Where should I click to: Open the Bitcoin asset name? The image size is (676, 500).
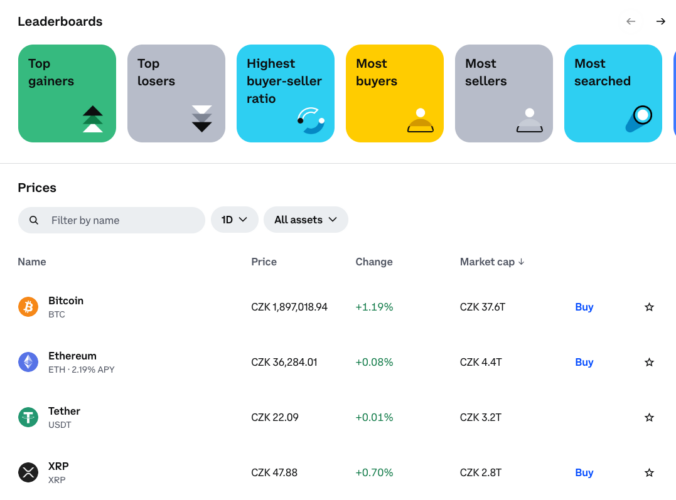click(x=66, y=300)
